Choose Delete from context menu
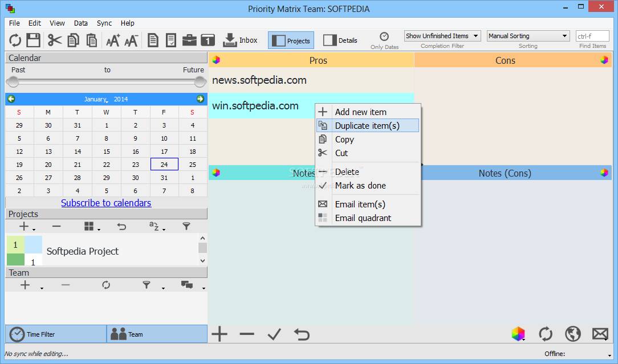The height and width of the screenshot is (364, 618). (368, 172)
